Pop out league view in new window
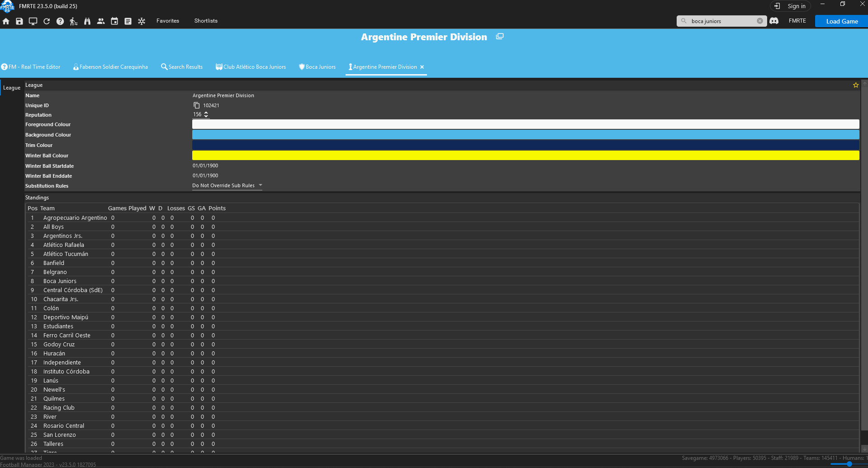Screen dimensions: 868x468 500,37
